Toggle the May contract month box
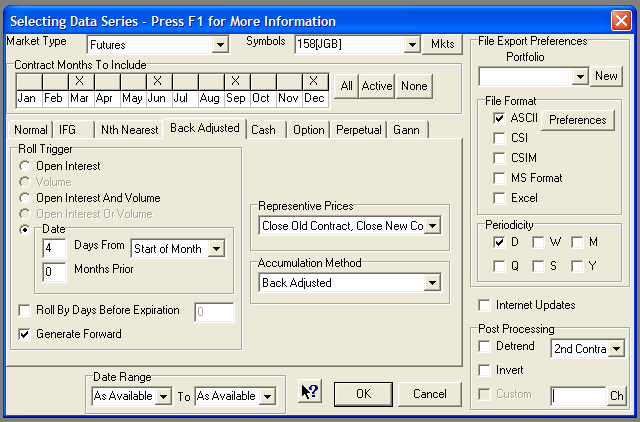Image resolution: width=640 pixels, height=422 pixels. [133, 82]
